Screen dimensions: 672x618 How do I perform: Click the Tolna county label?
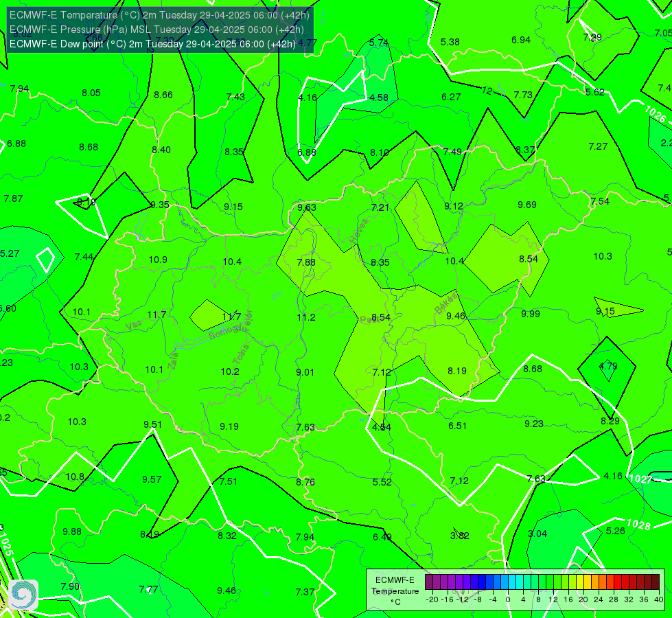240,354
